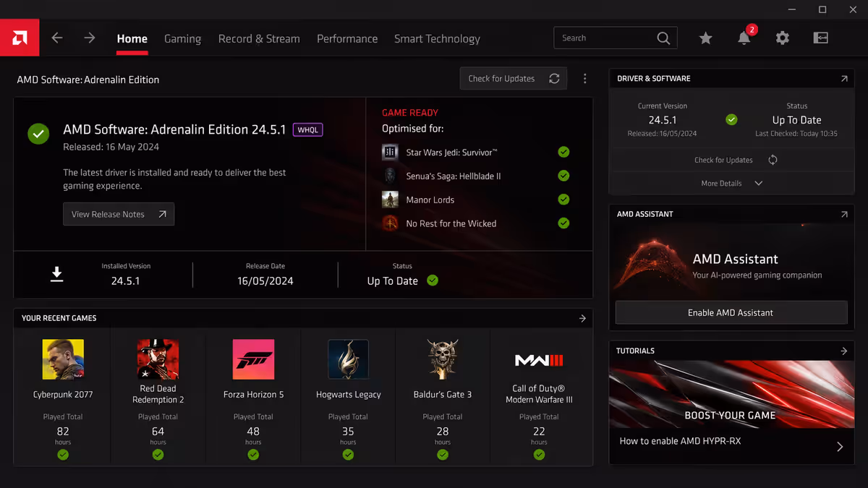The image size is (868, 488).
Task: Click refresh icon in Check for Updates button
Action: 554,79
